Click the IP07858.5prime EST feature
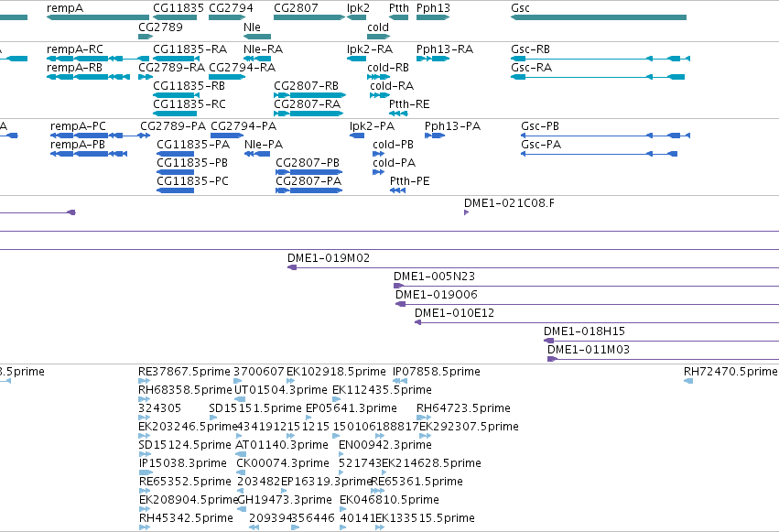The image size is (779, 532). point(400,381)
